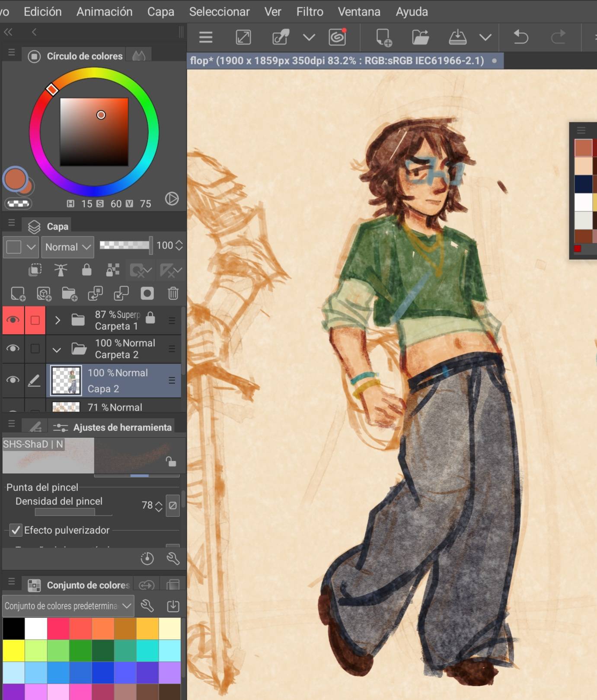Toggle the Efecto pulverizador checkbox
597x700 pixels.
16,530
